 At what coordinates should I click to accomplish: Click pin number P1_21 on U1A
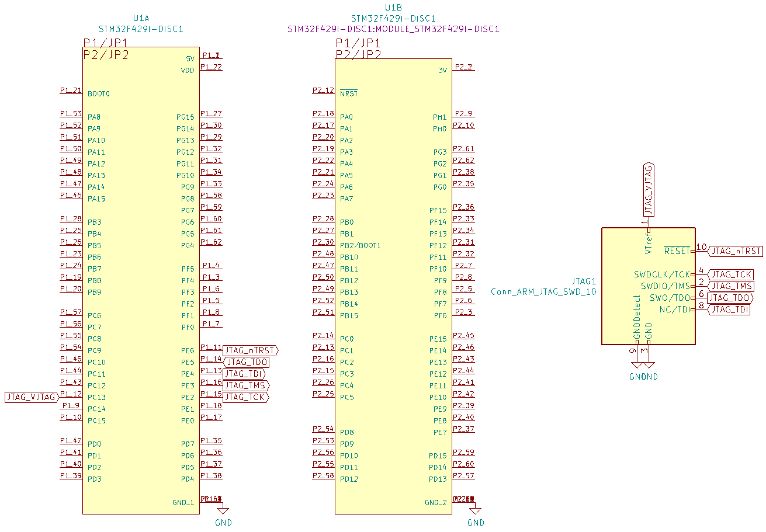tap(71, 90)
